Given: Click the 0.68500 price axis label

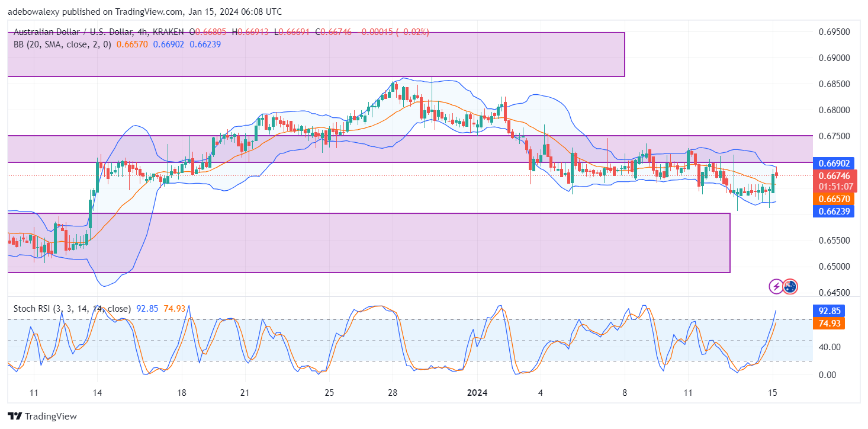Looking at the screenshot, I should click(x=834, y=84).
